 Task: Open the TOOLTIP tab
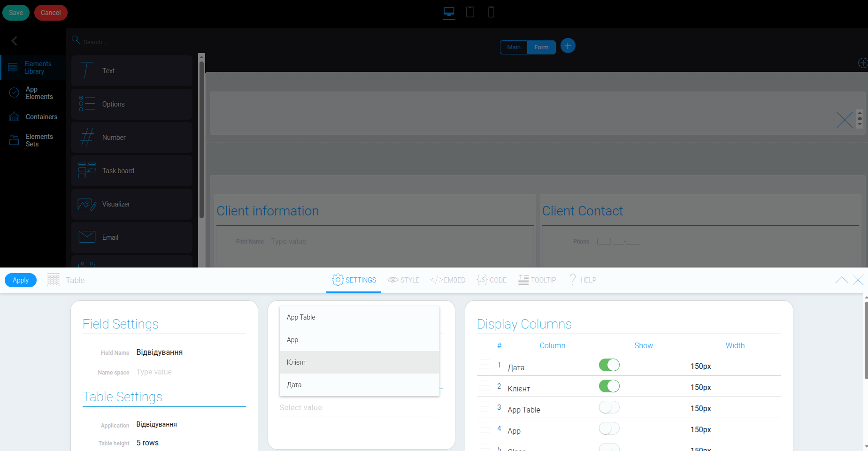537,280
